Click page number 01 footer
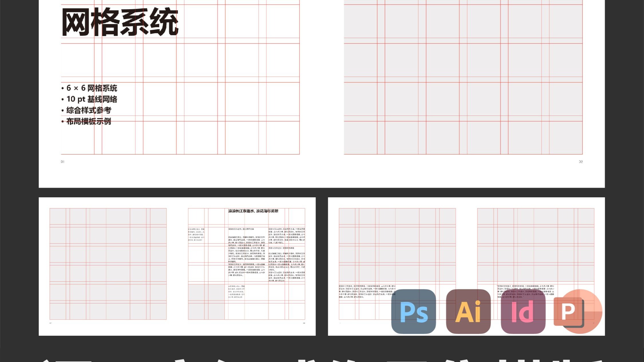The height and width of the screenshot is (362, 644). (x=63, y=162)
